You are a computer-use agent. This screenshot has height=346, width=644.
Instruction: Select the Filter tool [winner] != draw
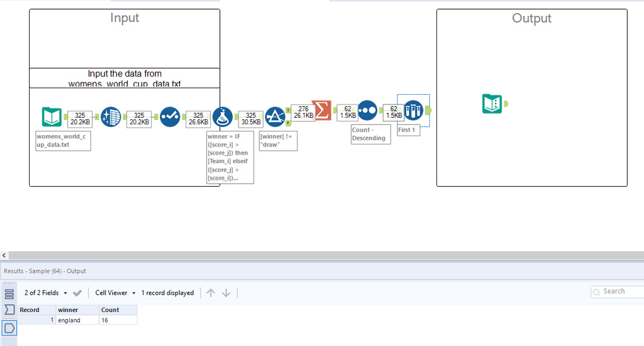(x=275, y=117)
